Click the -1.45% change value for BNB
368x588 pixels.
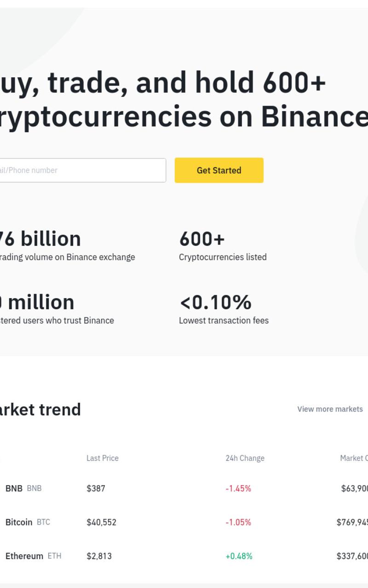pyautogui.click(x=238, y=488)
